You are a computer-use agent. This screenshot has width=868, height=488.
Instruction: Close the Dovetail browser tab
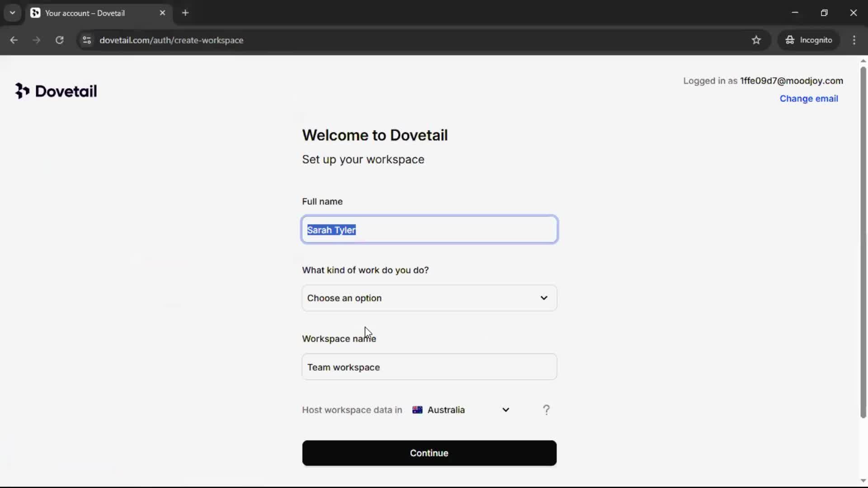click(162, 13)
